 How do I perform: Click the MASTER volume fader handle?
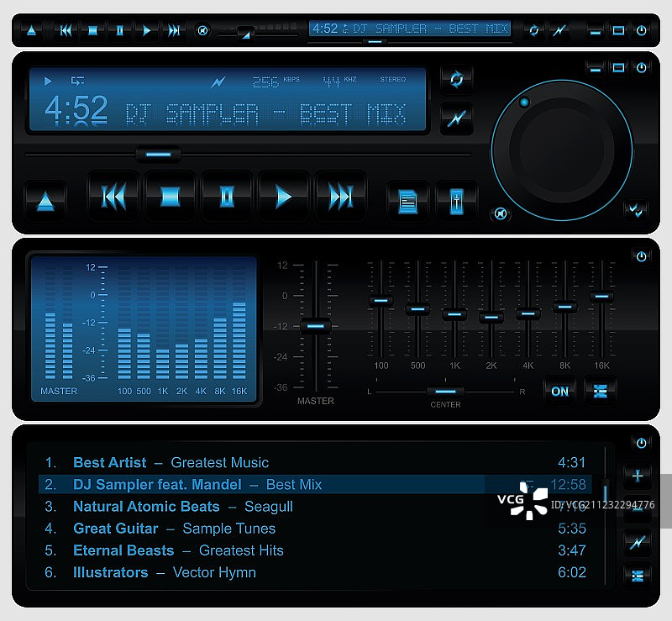(x=316, y=326)
